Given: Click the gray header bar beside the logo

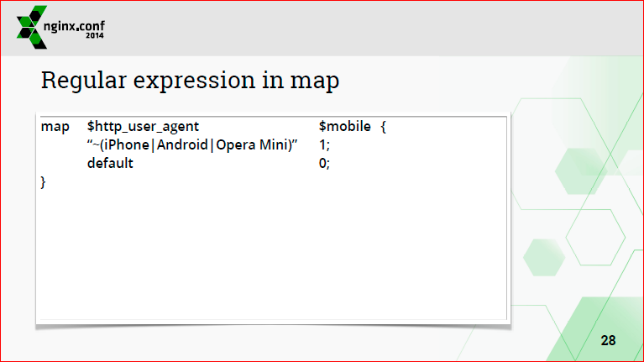Looking at the screenshot, I should 369,28.
